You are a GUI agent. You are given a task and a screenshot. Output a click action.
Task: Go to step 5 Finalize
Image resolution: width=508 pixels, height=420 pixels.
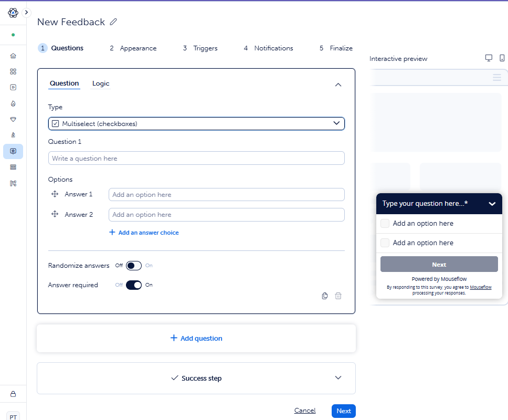pyautogui.click(x=336, y=48)
